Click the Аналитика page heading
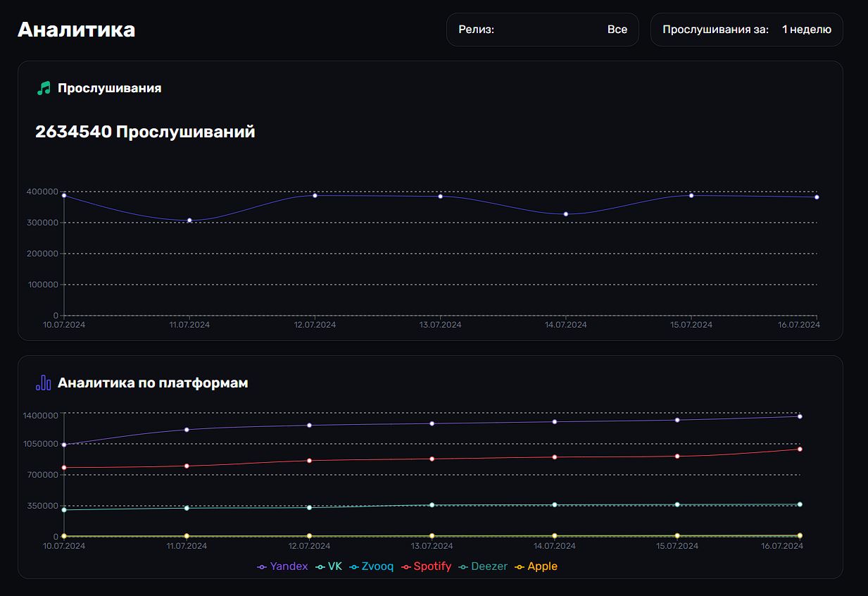Screen dimensions: 868x596 76,30
